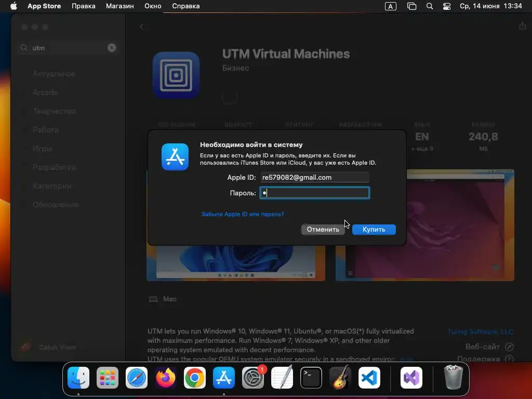Show date and time notifications panel
Image resolution: width=532 pixels, height=399 pixels.
tap(490, 6)
